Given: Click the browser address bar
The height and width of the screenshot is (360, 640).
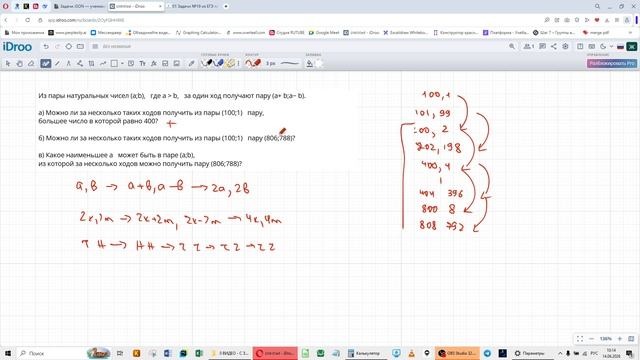Looking at the screenshot, I should pyautogui.click(x=286, y=20).
